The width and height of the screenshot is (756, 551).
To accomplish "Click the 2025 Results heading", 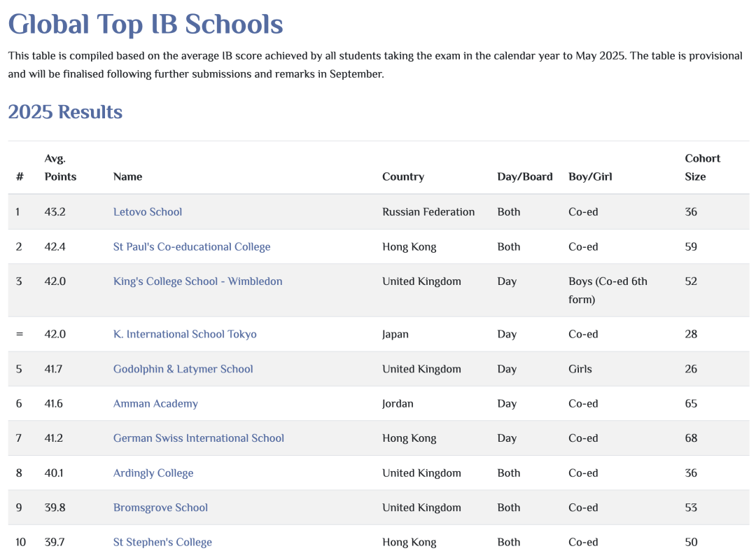I will (65, 112).
